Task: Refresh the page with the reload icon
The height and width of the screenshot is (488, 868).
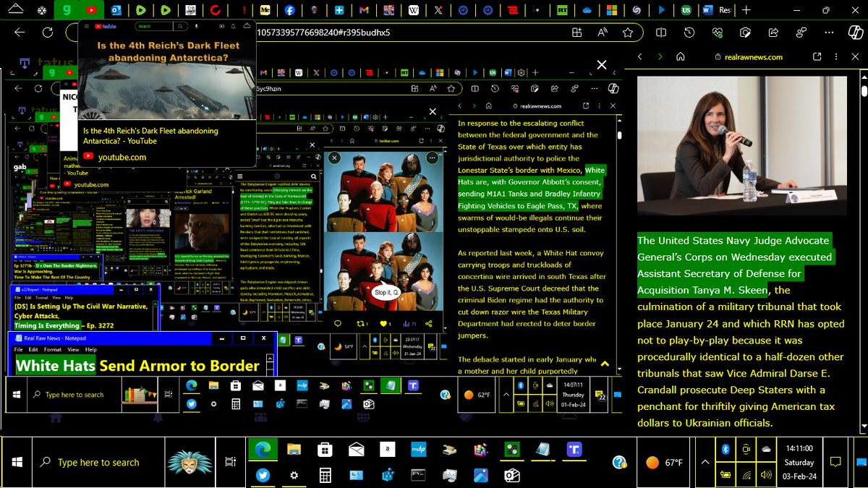Action: click(47, 33)
